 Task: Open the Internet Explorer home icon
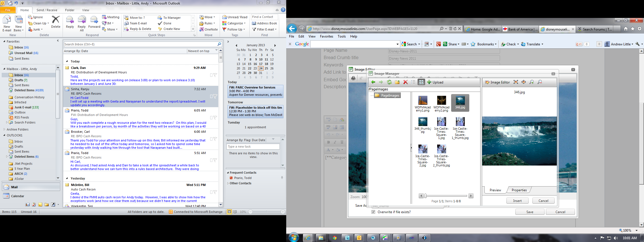tap(626, 29)
